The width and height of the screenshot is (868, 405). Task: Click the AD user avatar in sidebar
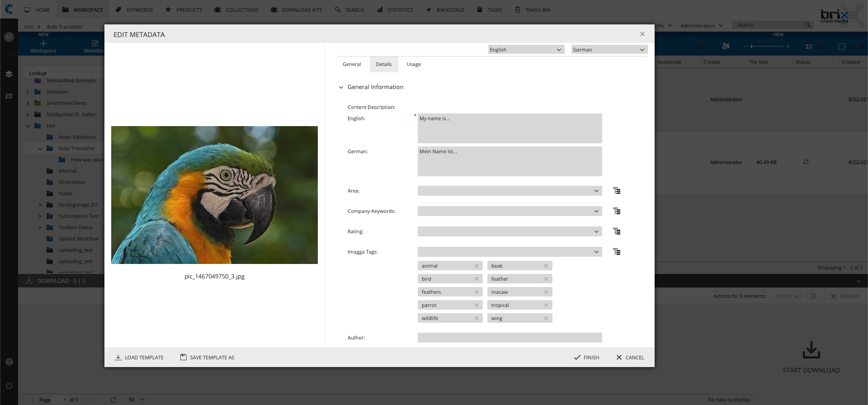tap(9, 37)
